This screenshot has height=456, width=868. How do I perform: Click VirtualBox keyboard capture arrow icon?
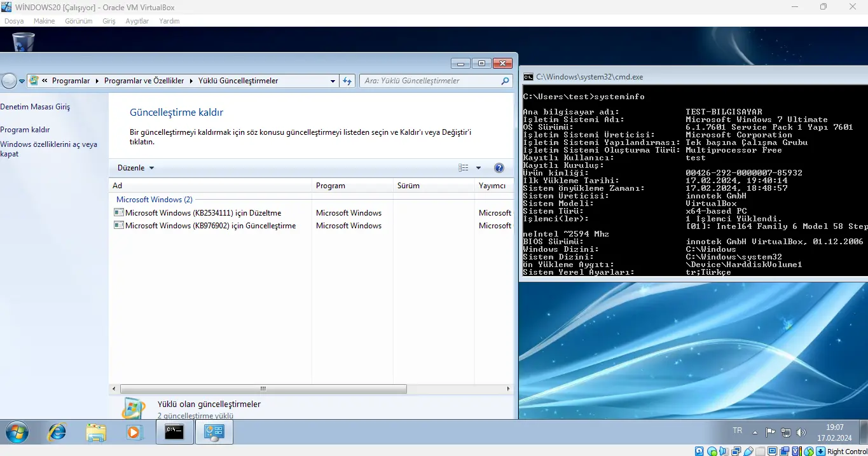click(820, 451)
